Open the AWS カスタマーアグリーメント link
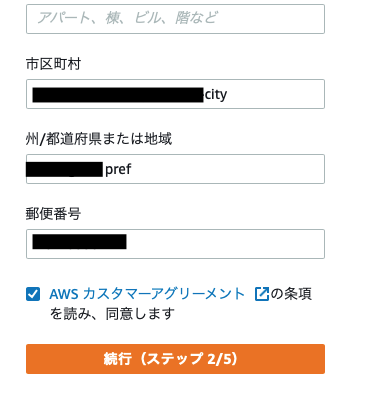This screenshot has height=400, width=376. point(147,294)
